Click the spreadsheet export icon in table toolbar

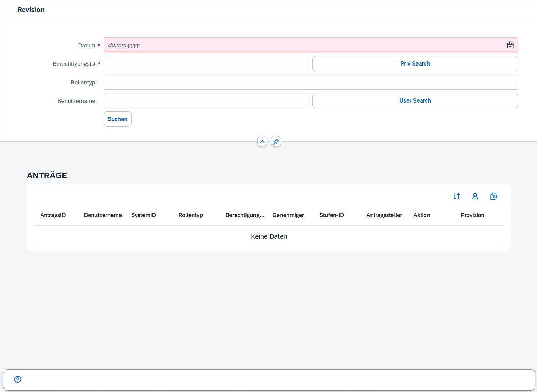(493, 196)
